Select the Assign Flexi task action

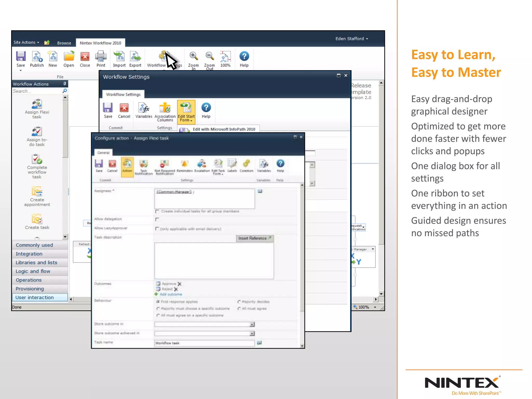[x=37, y=109]
